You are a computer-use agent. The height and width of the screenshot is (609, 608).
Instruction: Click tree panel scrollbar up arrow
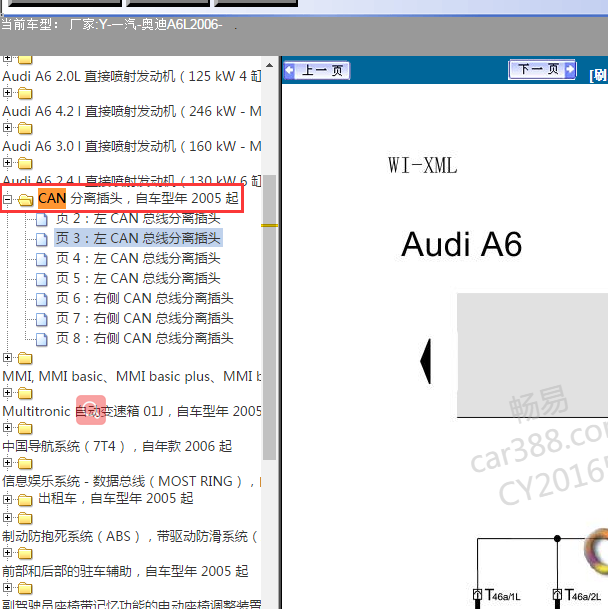pos(269,65)
